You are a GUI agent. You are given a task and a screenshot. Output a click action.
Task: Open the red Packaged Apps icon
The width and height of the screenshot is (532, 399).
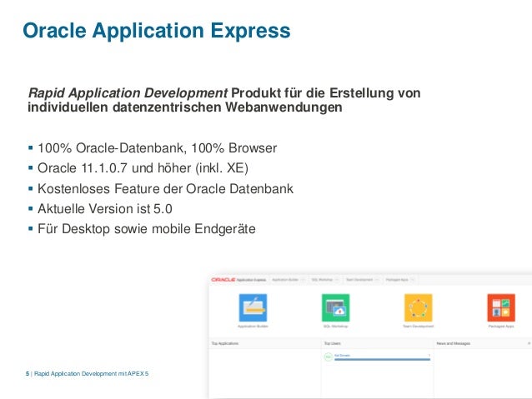tap(501, 308)
